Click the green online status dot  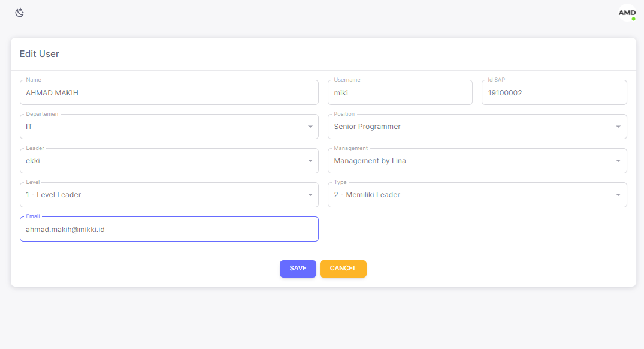[633, 19]
